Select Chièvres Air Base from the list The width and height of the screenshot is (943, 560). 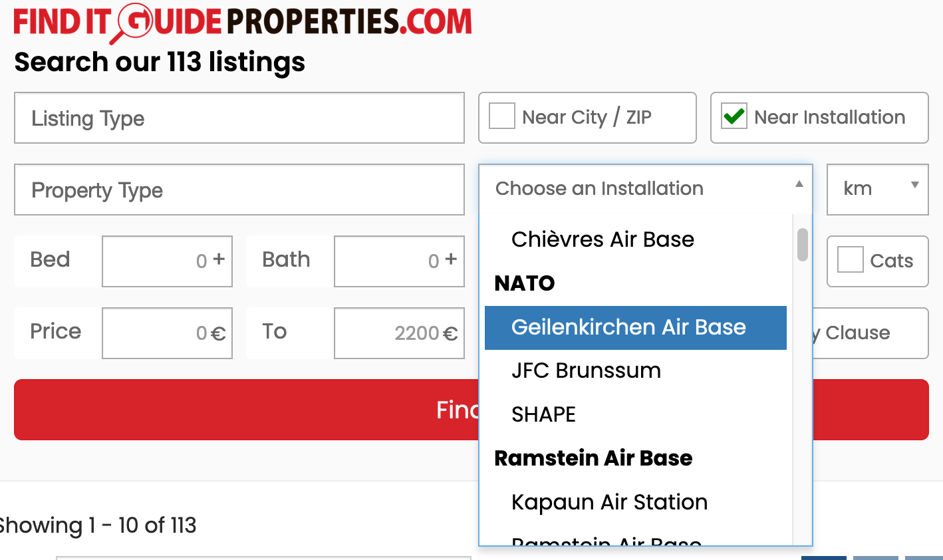[x=602, y=239]
